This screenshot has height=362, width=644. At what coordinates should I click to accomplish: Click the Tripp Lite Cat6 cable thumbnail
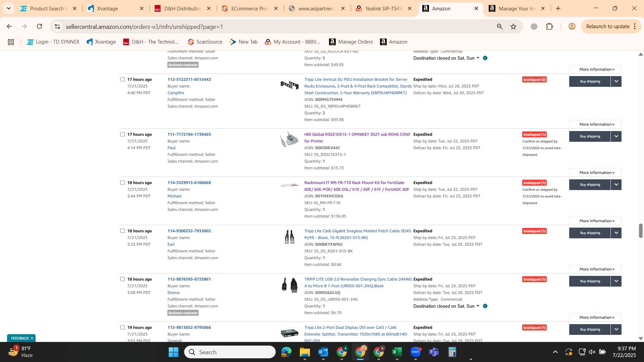click(x=289, y=237)
